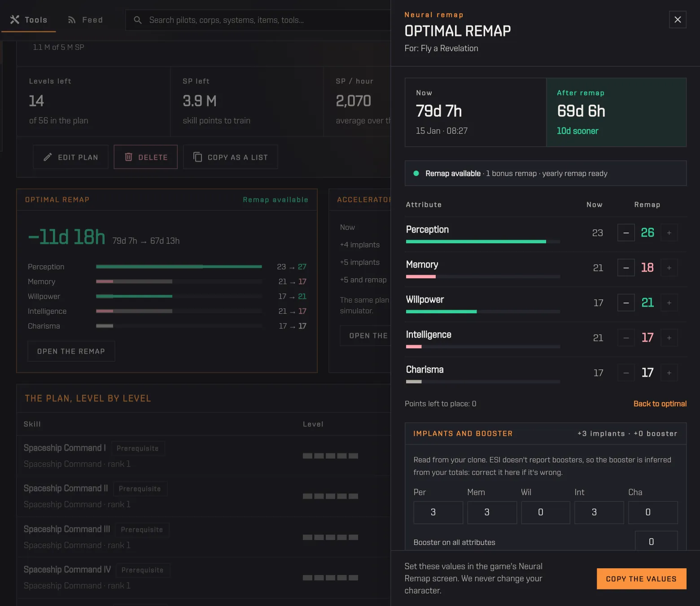The height and width of the screenshot is (606, 700).
Task: Click the '3.9 M' SP left value
Action: [200, 101]
